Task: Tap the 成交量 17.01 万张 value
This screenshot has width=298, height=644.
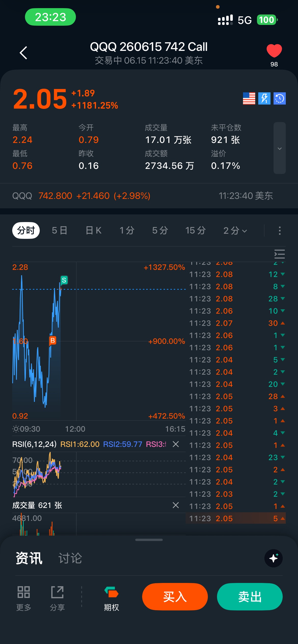Action: click(168, 140)
